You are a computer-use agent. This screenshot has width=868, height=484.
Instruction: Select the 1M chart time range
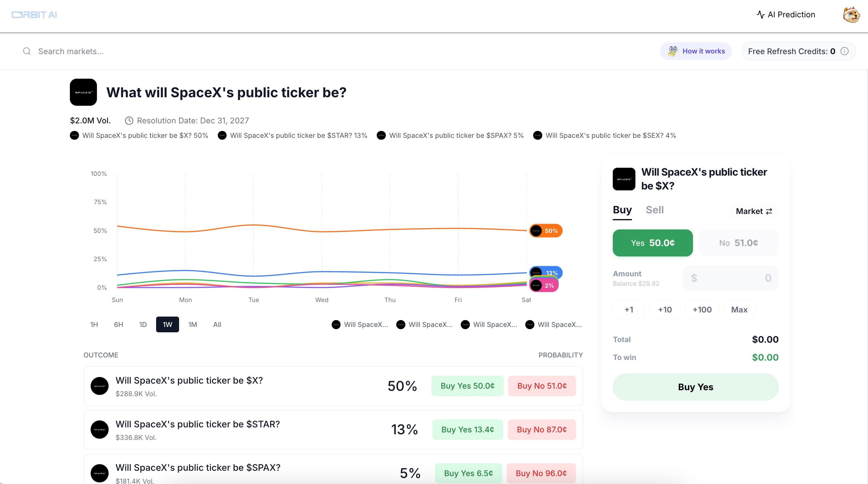[192, 325]
